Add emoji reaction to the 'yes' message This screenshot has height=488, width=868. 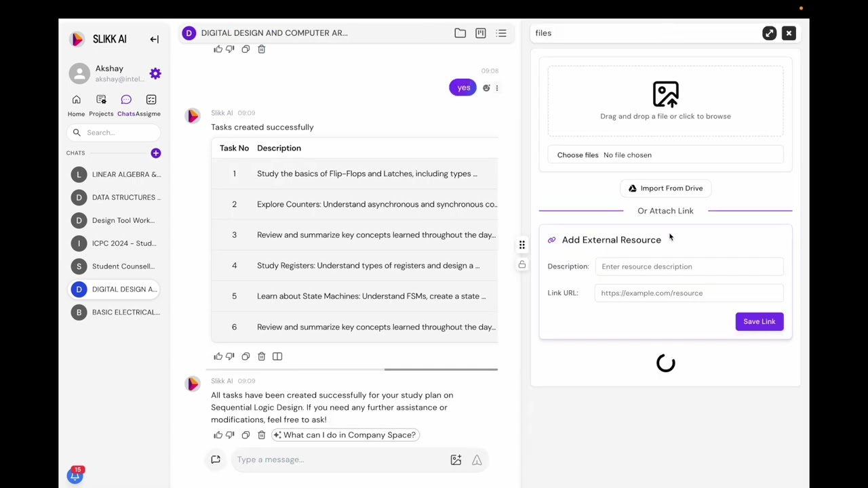tap(486, 88)
